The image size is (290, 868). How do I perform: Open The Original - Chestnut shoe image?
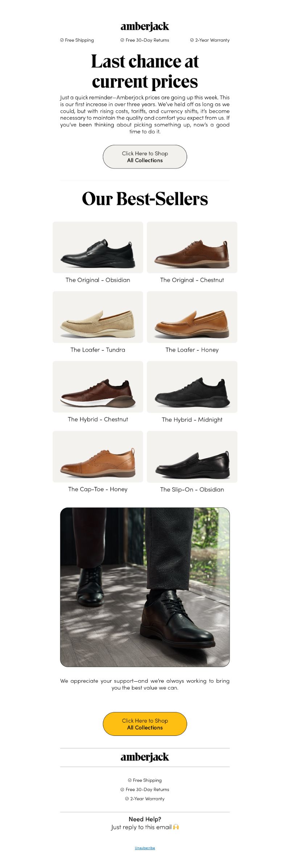coord(192,247)
